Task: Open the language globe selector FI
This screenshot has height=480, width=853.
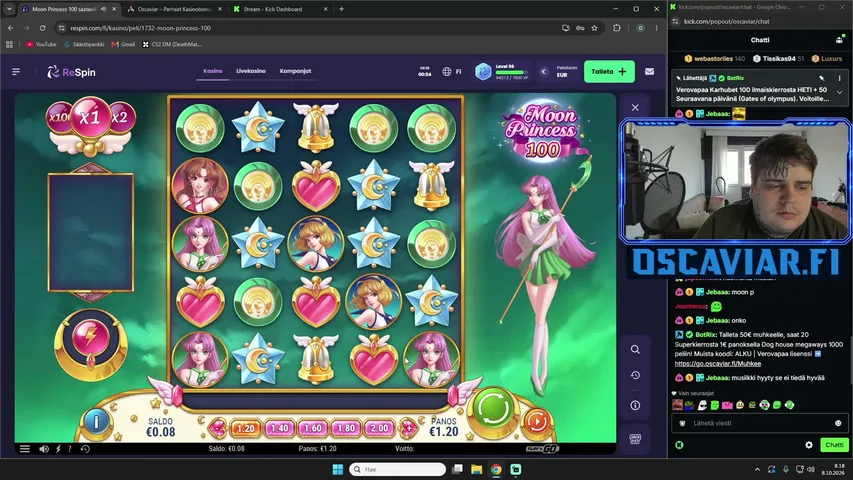Action: point(452,71)
